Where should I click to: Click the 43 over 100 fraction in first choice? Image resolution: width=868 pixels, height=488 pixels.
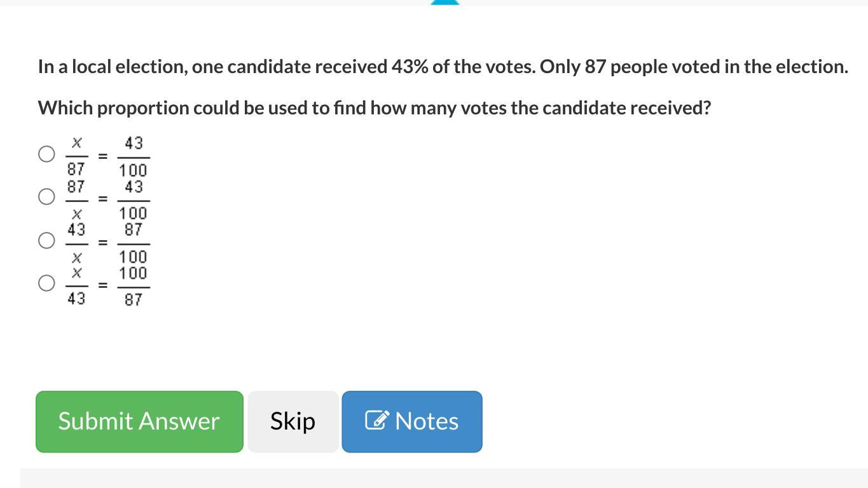tap(134, 156)
